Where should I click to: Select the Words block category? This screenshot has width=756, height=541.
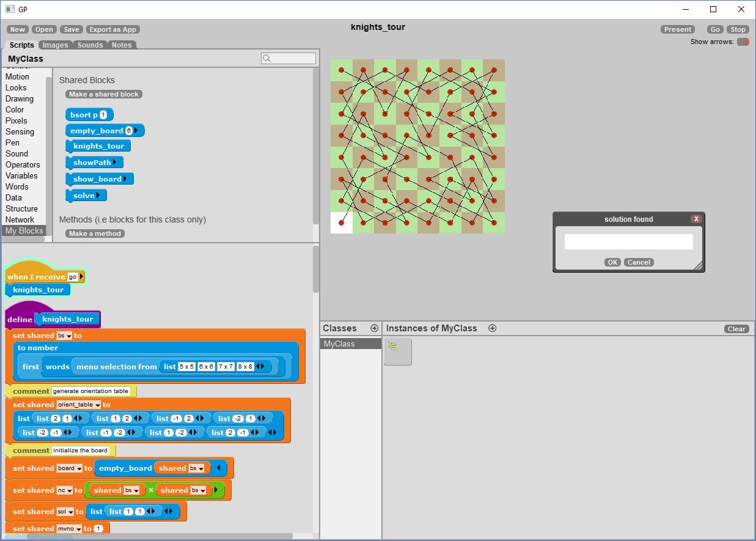coord(17,186)
